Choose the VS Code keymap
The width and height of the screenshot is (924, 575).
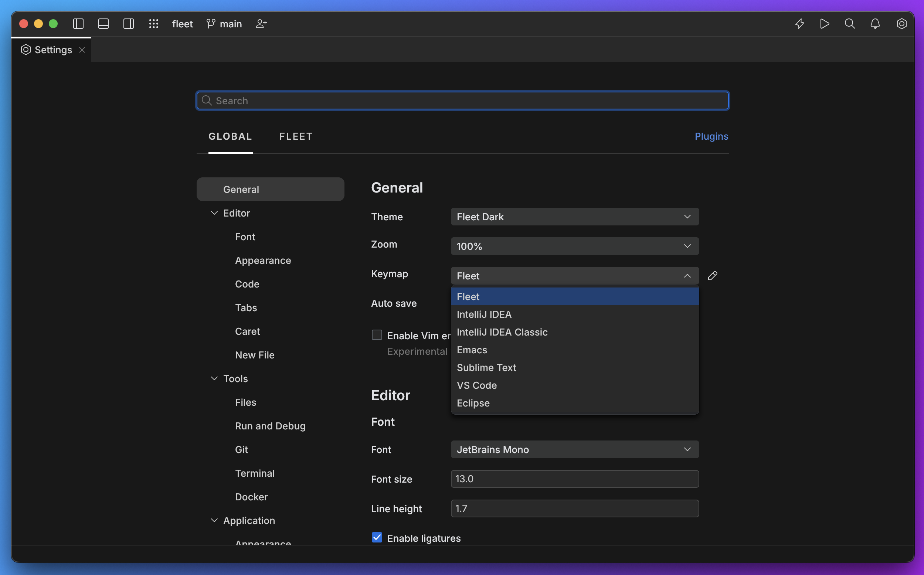click(x=575, y=385)
